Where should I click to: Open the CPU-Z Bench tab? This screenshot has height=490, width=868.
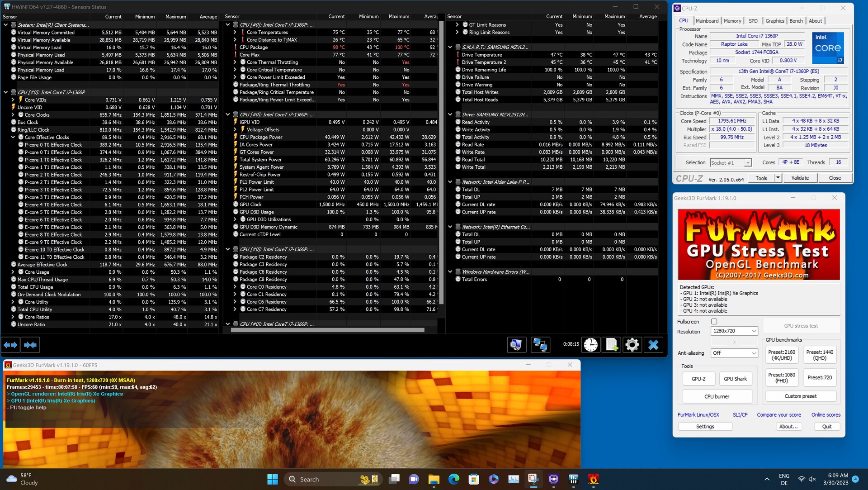tap(796, 21)
